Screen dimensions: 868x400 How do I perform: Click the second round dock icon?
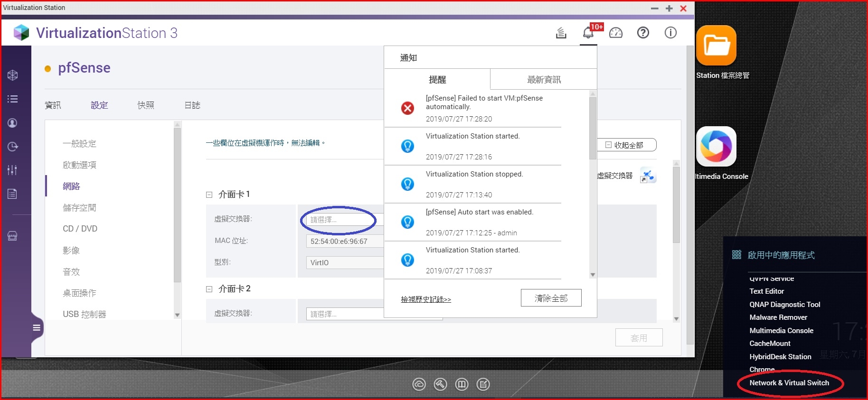pos(440,384)
